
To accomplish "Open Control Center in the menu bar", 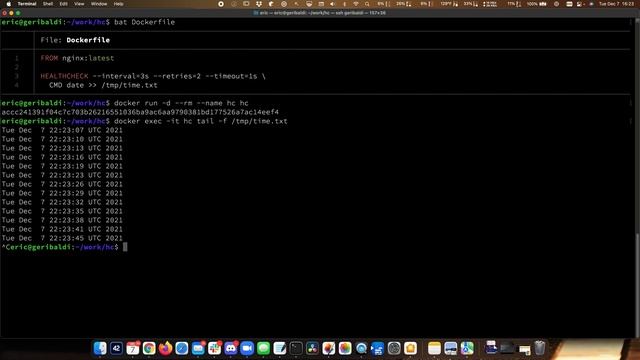I will (x=569, y=4).
